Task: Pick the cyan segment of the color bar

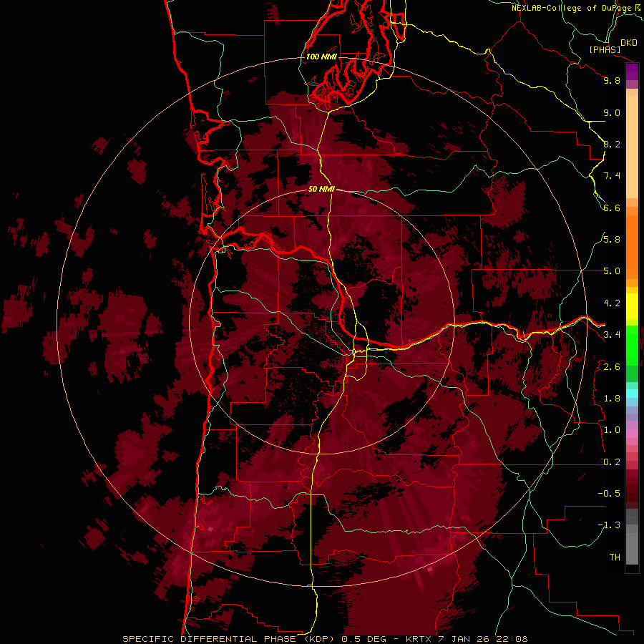Action: 632,394
